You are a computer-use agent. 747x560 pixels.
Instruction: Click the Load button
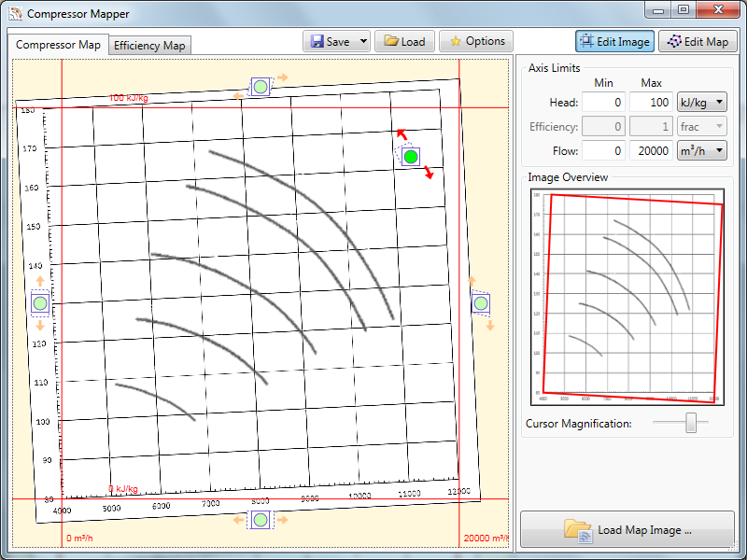click(x=404, y=41)
